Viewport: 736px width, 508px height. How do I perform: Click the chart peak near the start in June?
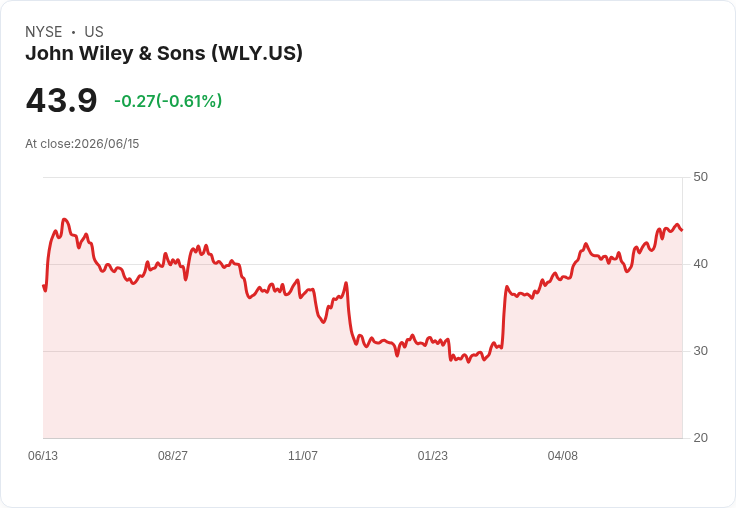(x=65, y=219)
